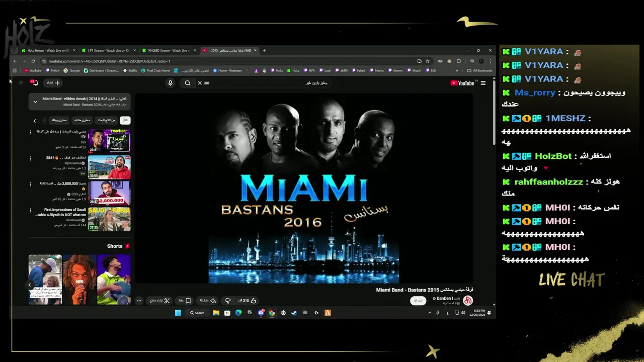This screenshot has height=362, width=644.
Task: Save the video with the bookmark icon
Action: (185, 301)
